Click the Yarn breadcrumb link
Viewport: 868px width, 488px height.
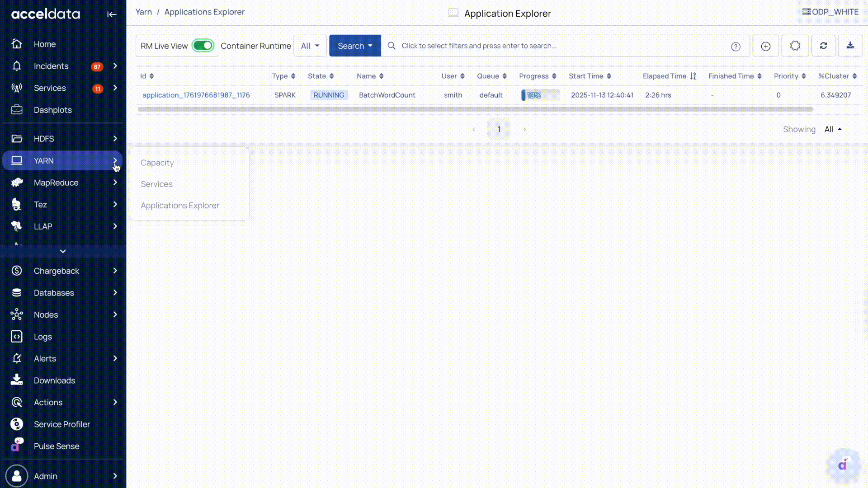(143, 12)
